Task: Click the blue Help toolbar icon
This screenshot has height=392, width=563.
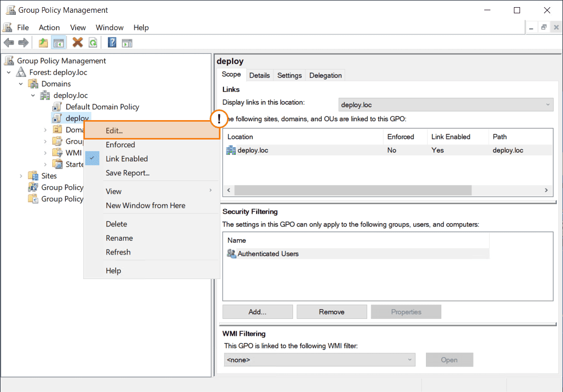Action: 112,42
